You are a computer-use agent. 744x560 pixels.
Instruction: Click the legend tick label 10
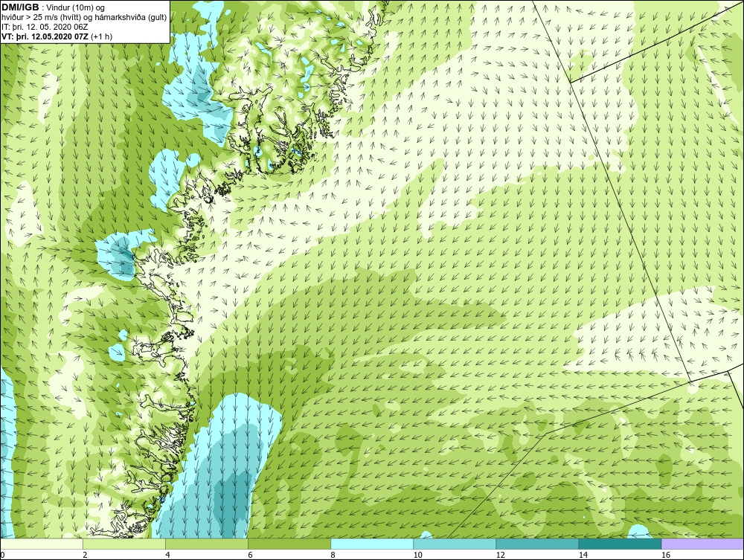pyautogui.click(x=417, y=555)
